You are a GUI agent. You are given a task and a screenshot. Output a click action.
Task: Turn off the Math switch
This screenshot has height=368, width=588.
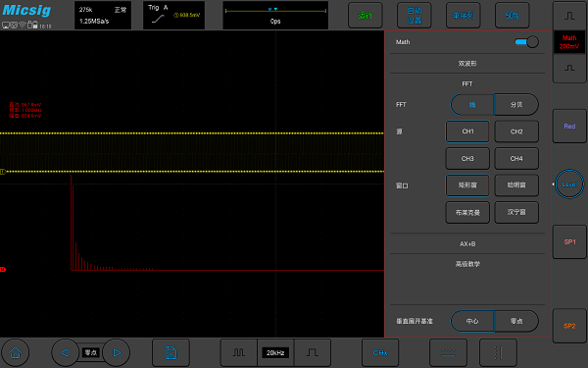pos(526,42)
